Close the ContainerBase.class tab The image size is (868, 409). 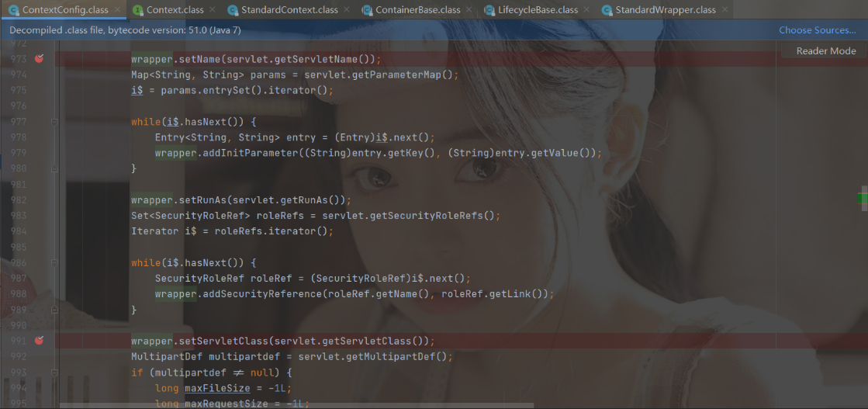(469, 10)
